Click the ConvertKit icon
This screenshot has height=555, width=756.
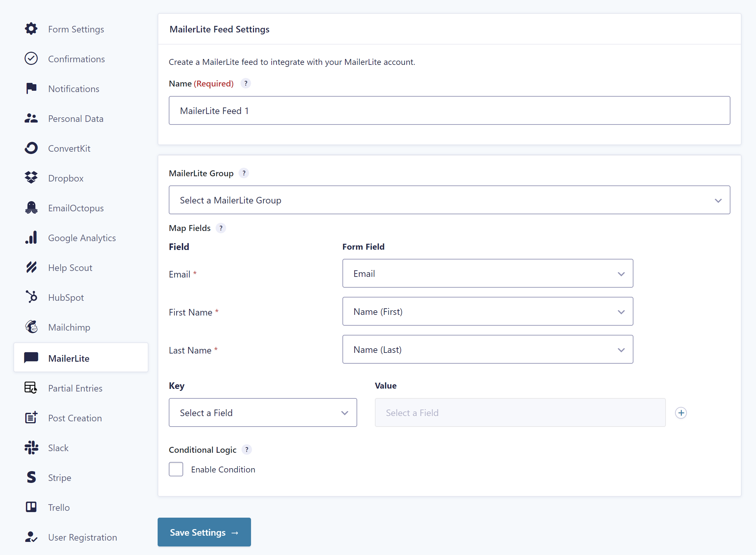[32, 148]
